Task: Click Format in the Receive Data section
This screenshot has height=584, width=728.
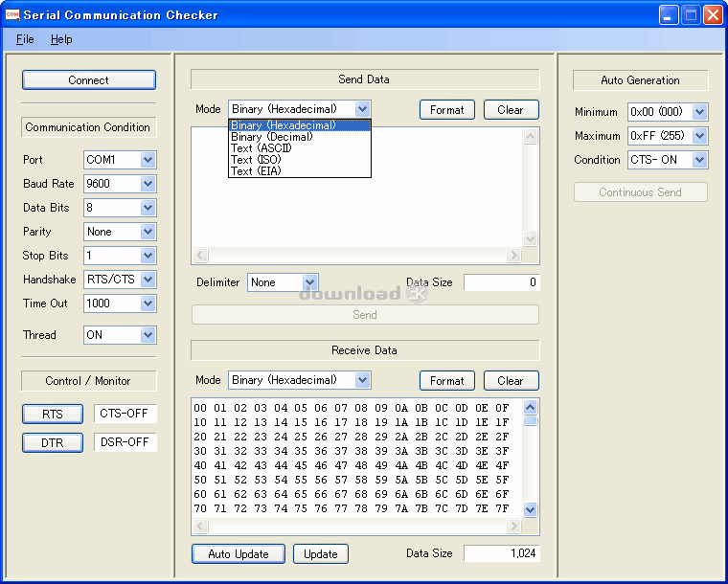Action: tap(447, 381)
